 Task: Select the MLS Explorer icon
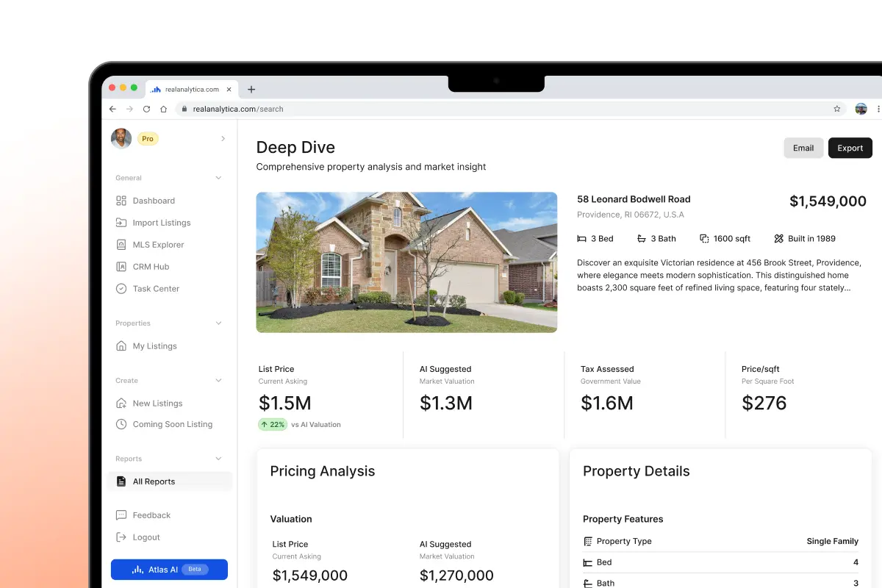(x=121, y=244)
